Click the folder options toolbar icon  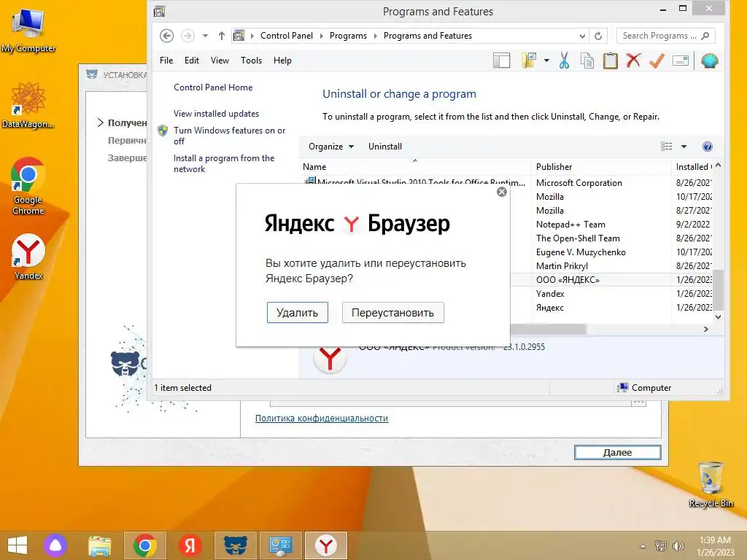tap(529, 61)
